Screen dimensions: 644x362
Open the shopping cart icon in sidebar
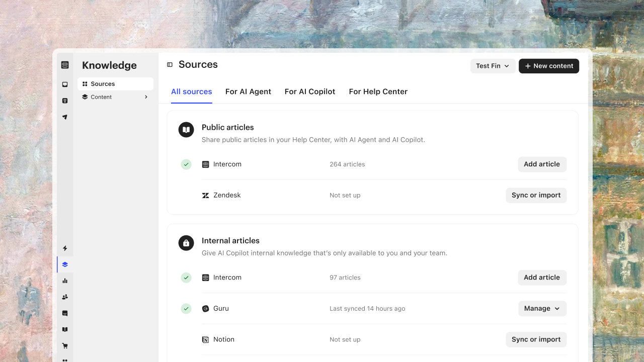tap(65, 346)
